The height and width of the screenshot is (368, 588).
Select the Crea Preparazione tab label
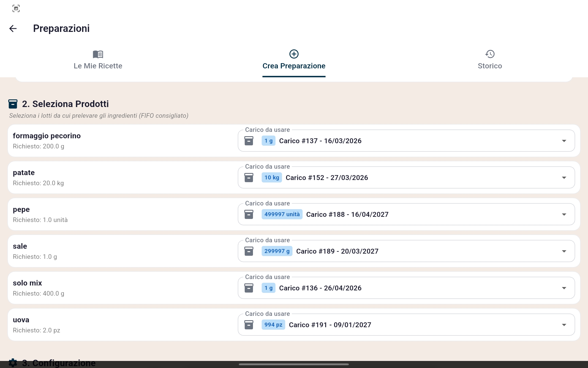[x=294, y=66]
